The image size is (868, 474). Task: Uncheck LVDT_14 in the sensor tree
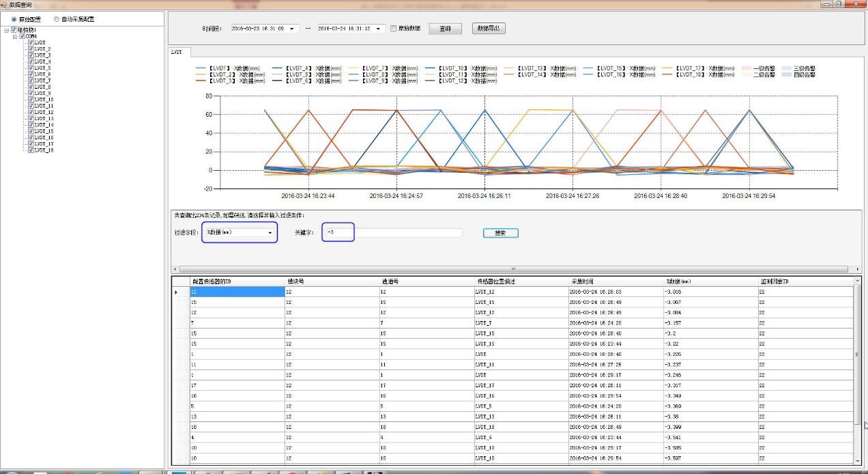click(31, 125)
